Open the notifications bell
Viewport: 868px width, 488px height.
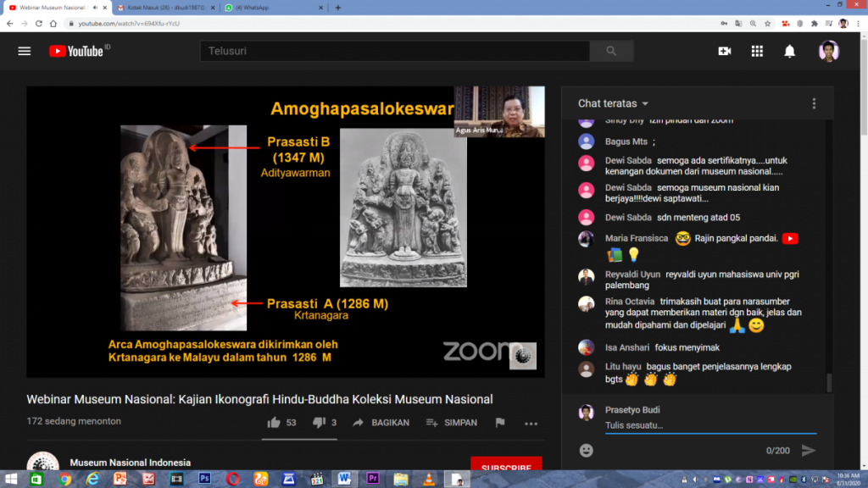point(789,51)
